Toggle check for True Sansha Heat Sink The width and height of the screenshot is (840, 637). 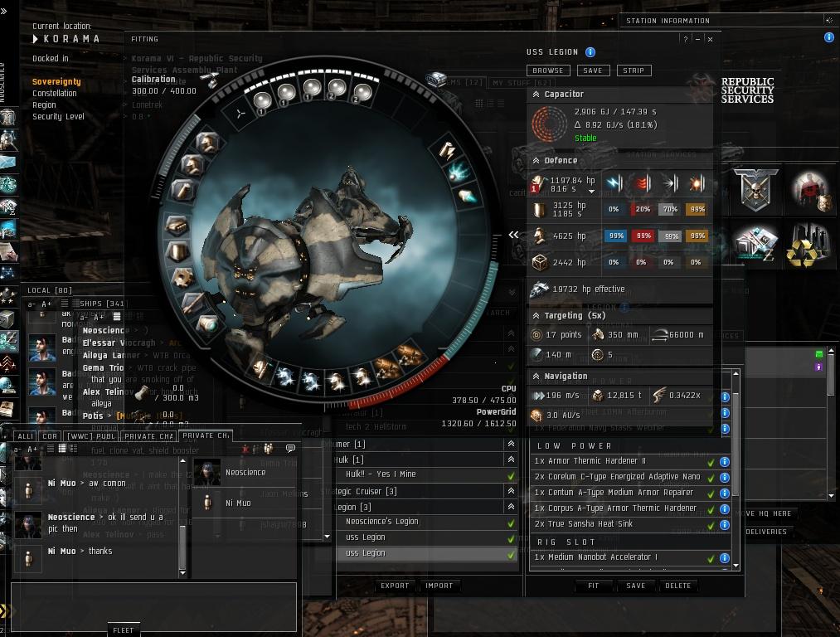tap(711, 525)
